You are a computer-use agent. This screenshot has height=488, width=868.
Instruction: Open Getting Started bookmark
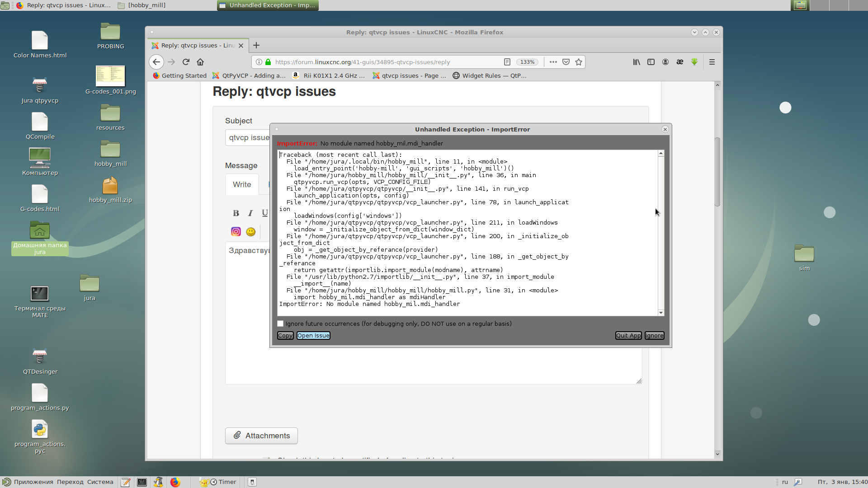coord(179,75)
